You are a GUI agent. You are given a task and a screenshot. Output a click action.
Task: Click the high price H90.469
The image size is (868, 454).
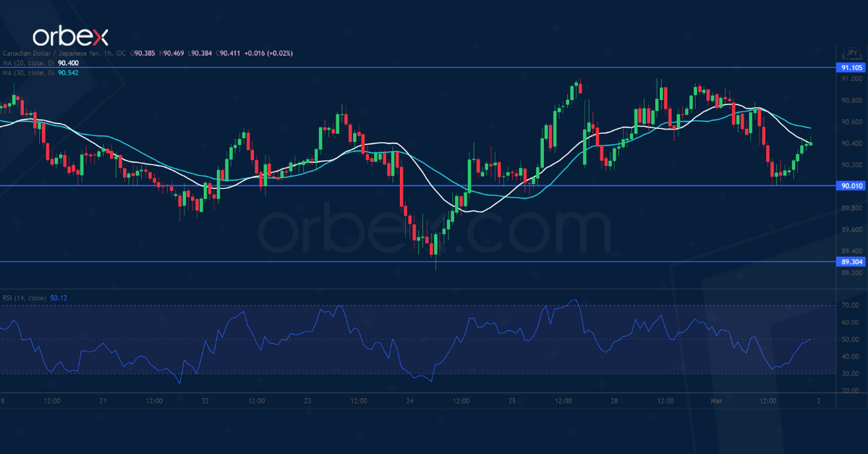[x=171, y=54]
